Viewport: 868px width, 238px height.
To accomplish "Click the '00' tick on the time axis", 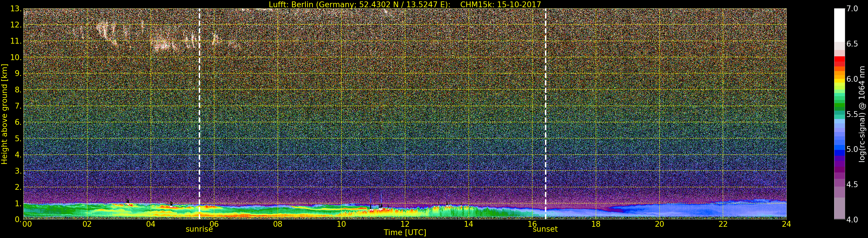I will pos(27,224).
